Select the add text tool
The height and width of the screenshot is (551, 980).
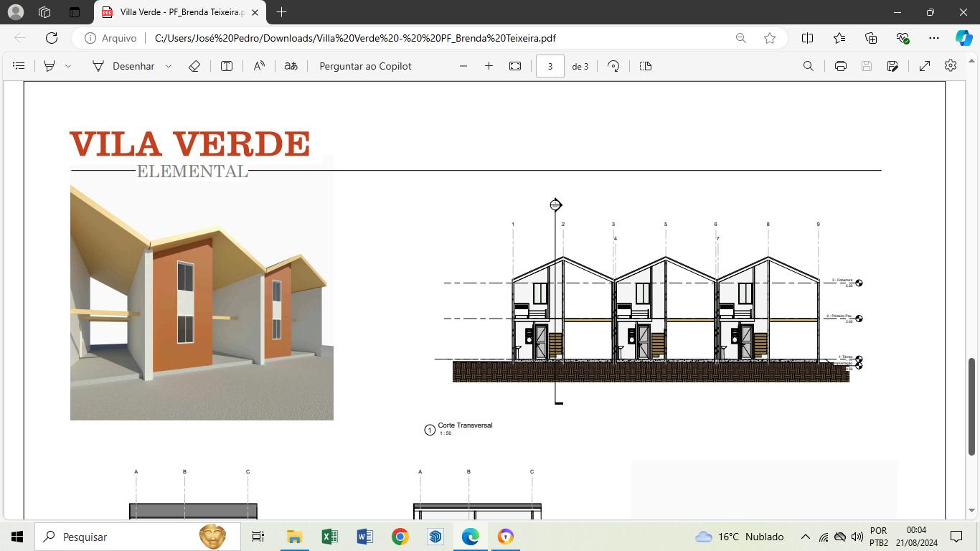[227, 66]
